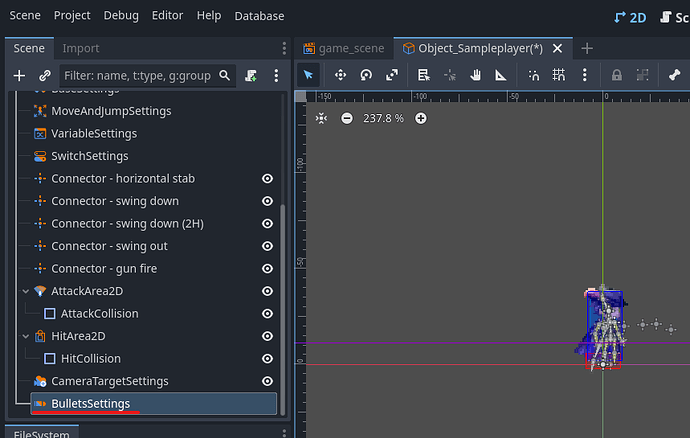The width and height of the screenshot is (690, 438).
Task: Click the filter search magnifier icon
Action: pyautogui.click(x=224, y=76)
